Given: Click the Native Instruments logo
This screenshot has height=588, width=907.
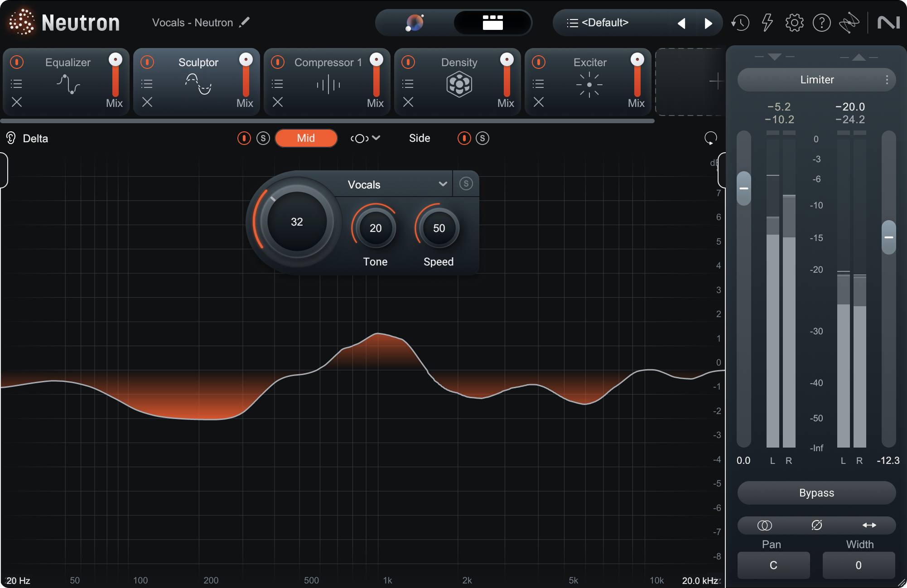Looking at the screenshot, I should tap(888, 23).
